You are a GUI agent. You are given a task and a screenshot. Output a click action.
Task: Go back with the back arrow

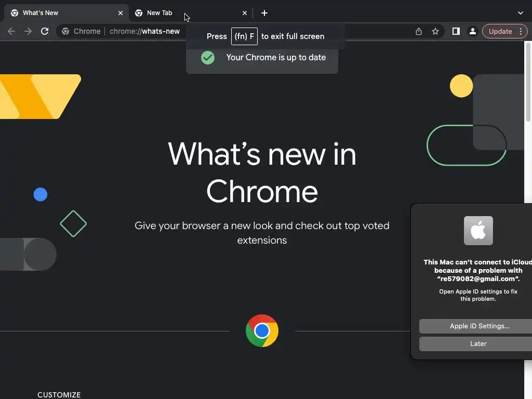11,31
